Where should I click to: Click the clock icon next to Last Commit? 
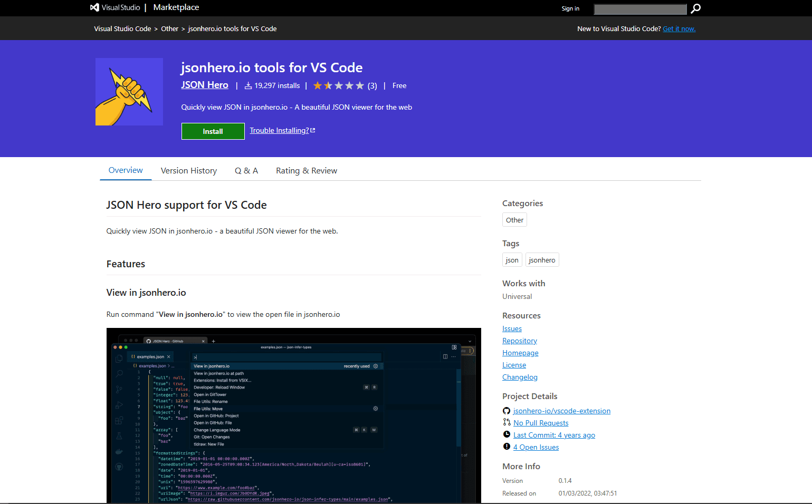pos(507,434)
